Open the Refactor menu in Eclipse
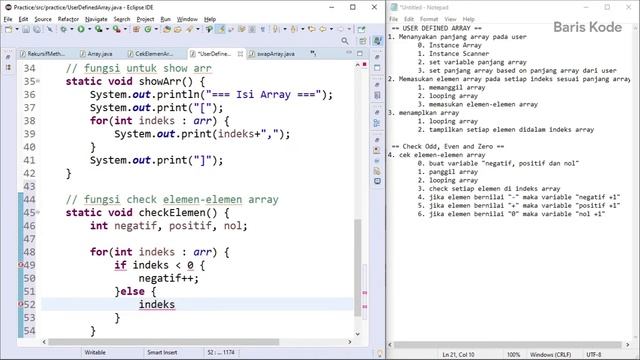Screen dimensions: 640x360 (68, 19)
